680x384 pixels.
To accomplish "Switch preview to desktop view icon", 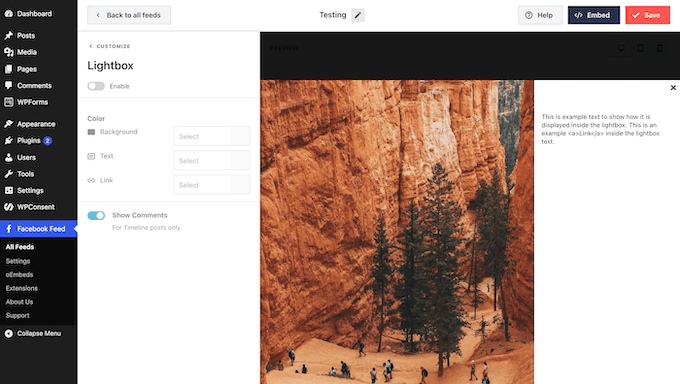I will (621, 48).
